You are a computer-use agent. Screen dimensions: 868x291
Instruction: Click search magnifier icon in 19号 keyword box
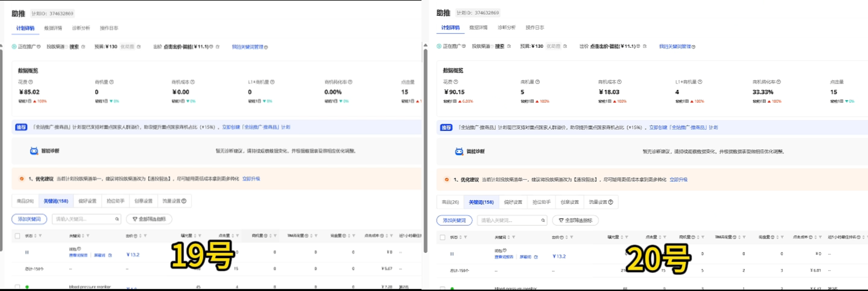(x=117, y=219)
